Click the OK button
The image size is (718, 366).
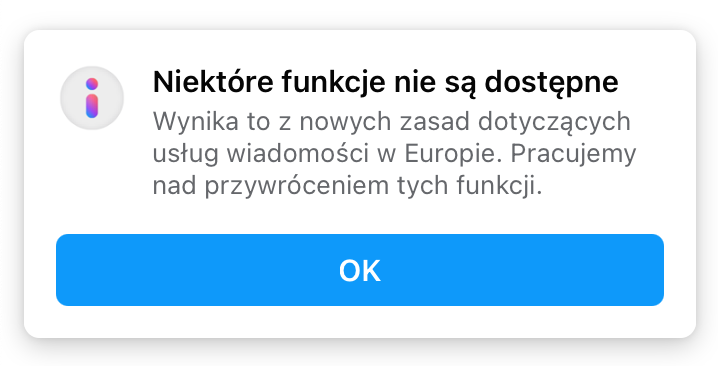coord(359,270)
